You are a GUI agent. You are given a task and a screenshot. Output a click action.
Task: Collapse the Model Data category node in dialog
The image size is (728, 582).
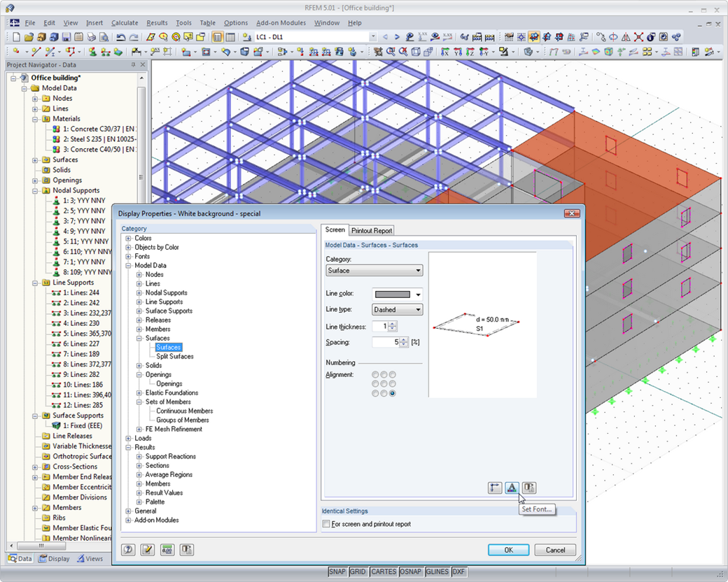pos(128,266)
